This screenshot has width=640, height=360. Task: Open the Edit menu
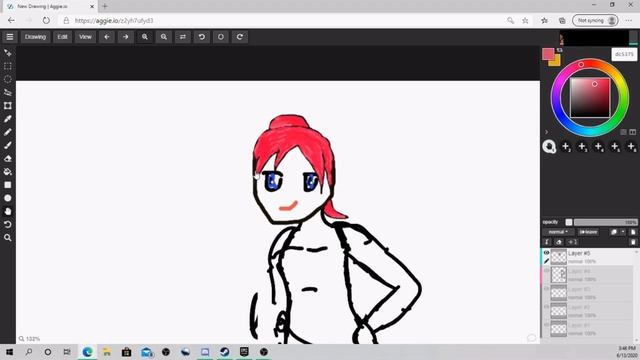pyautogui.click(x=62, y=37)
